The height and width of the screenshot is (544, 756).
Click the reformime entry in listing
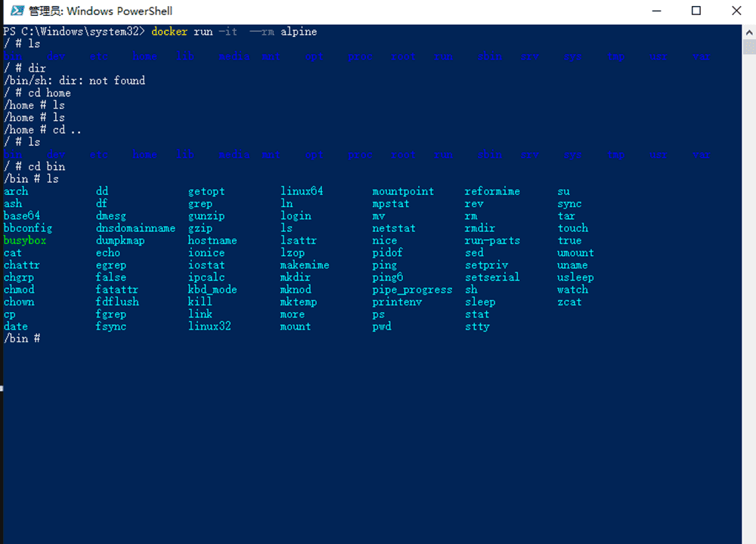pos(492,191)
